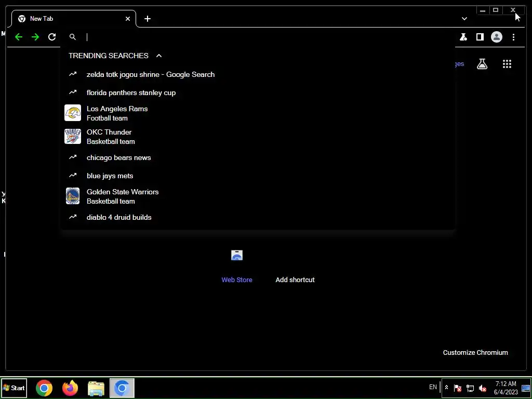The image size is (532, 399).
Task: Click the network tray icon
Action: click(x=470, y=388)
